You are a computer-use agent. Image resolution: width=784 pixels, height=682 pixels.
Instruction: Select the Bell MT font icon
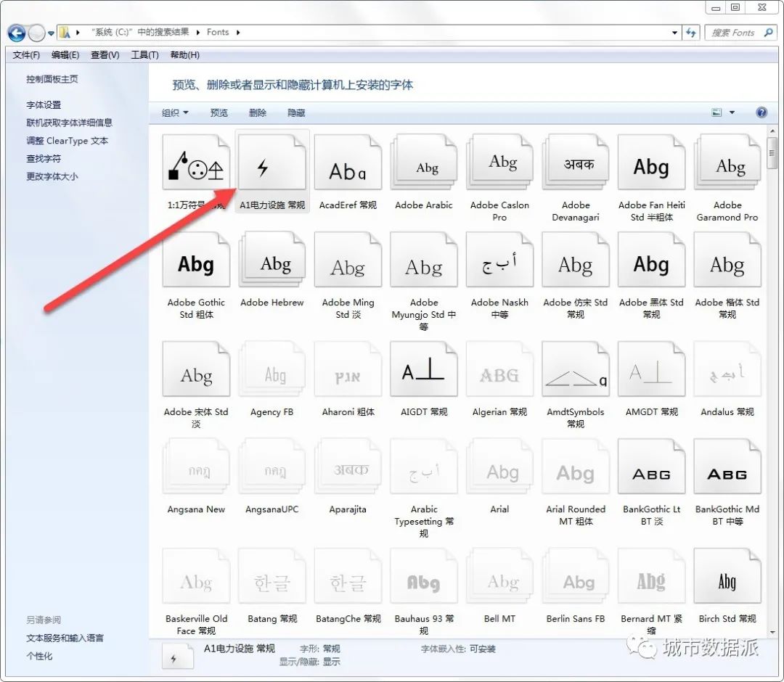click(x=499, y=575)
